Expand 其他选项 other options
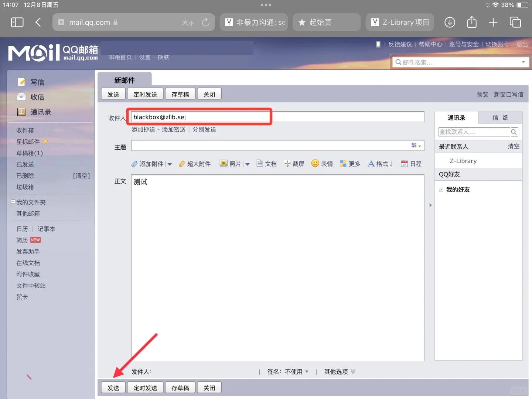This screenshot has height=399, width=532. [340, 372]
